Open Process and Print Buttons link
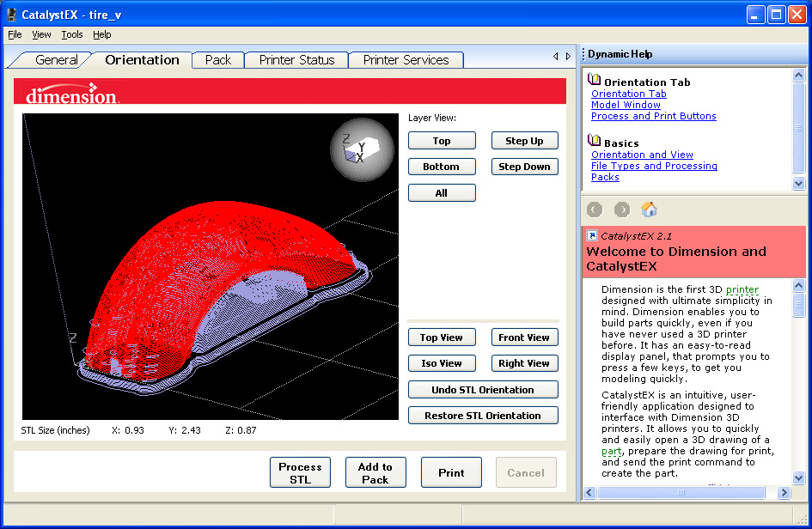 (x=654, y=117)
